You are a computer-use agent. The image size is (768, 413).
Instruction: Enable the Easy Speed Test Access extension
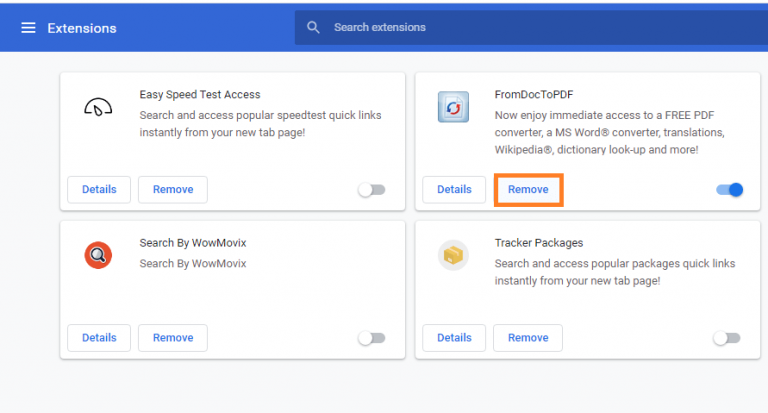(371, 189)
